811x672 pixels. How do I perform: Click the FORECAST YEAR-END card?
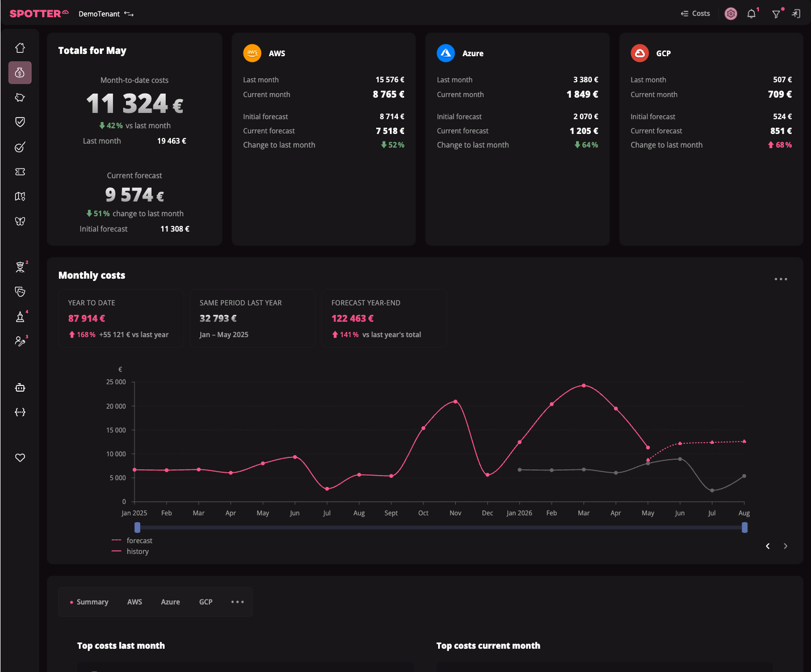(384, 318)
